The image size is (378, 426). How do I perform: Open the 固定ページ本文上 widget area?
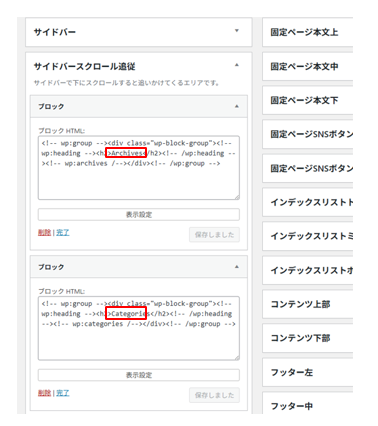(308, 32)
